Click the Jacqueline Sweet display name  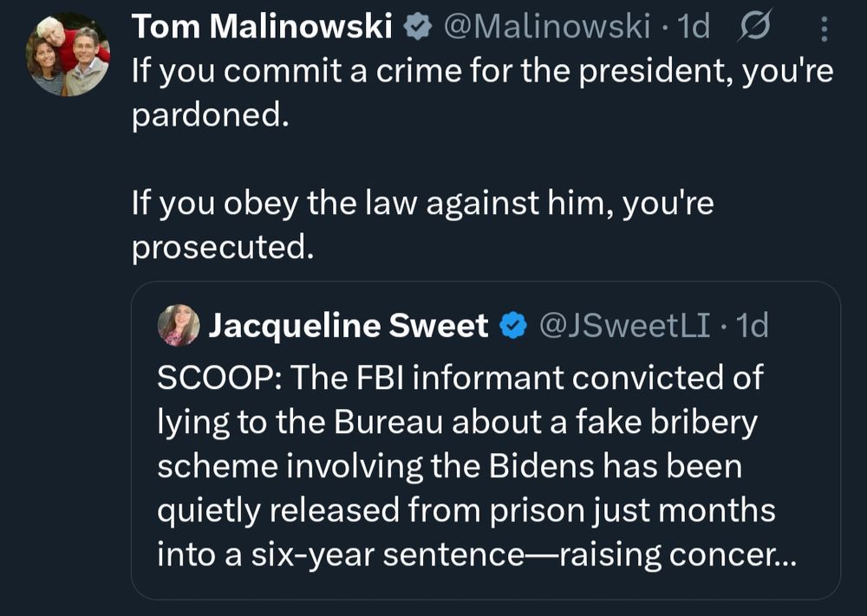(349, 326)
